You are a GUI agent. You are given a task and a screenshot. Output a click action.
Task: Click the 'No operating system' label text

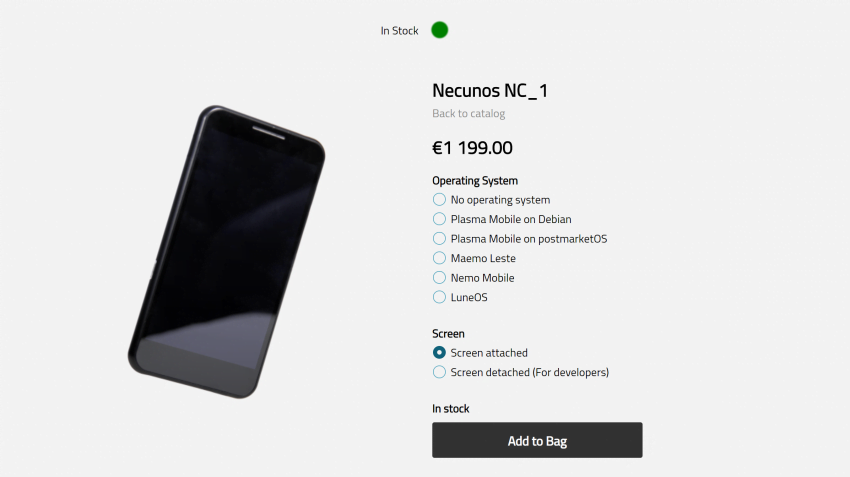coord(500,200)
